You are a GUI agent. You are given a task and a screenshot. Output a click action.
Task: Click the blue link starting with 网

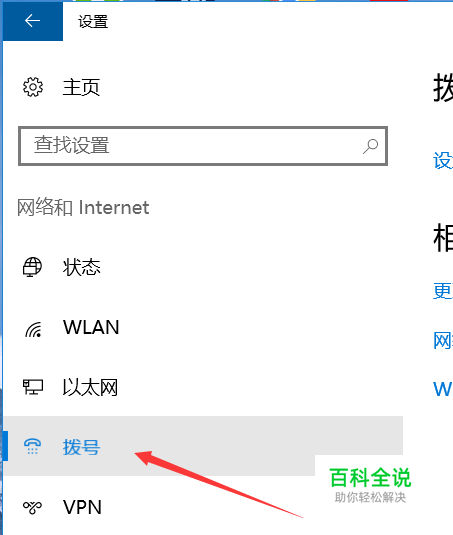[x=443, y=341]
